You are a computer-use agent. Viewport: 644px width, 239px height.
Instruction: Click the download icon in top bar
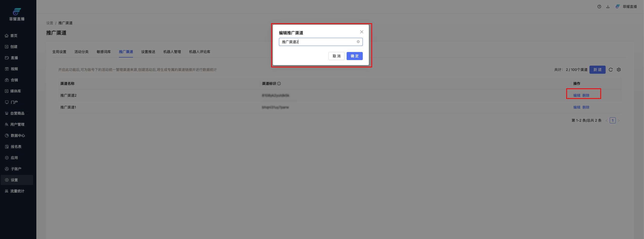click(608, 7)
